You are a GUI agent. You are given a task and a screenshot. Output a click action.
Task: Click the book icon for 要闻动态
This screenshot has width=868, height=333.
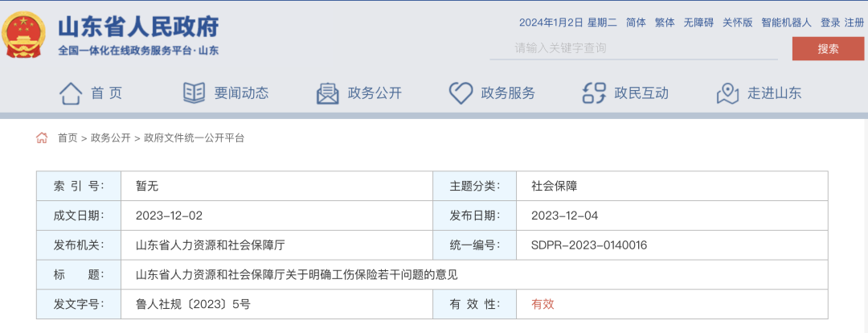[x=194, y=93]
